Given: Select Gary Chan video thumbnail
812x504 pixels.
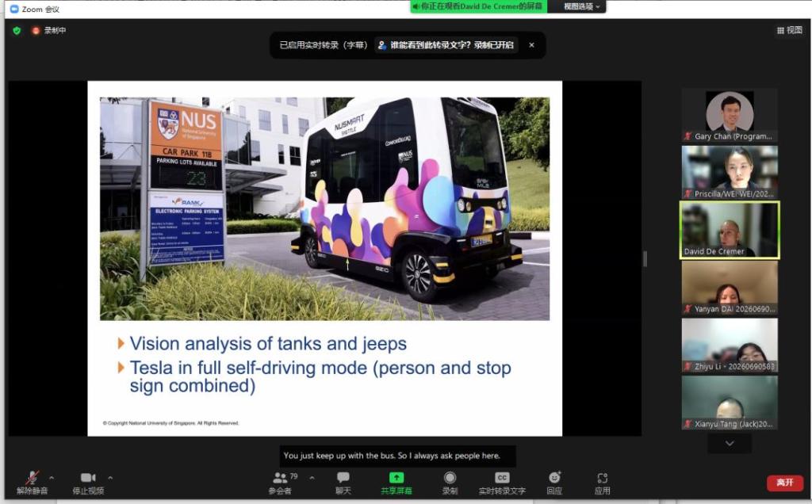Looking at the screenshot, I should coord(730,115).
